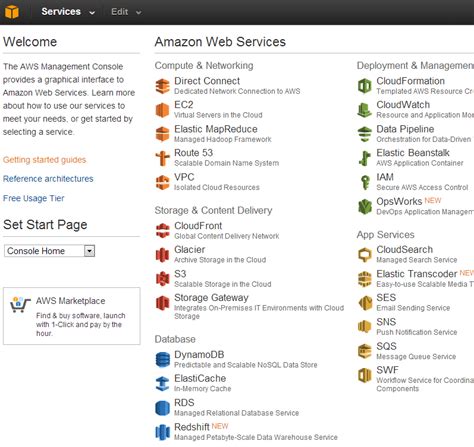
Task: Click the AWS cube logo icon
Action: point(12,12)
